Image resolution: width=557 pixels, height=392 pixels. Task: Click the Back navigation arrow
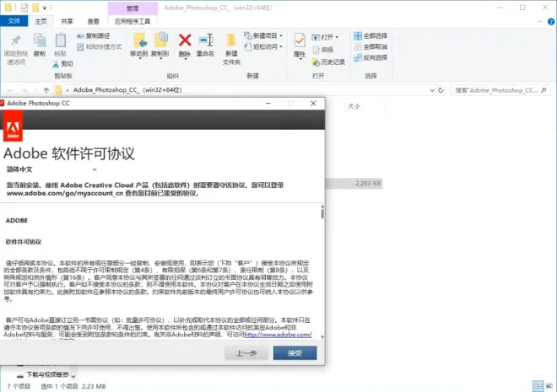[x=10, y=90]
